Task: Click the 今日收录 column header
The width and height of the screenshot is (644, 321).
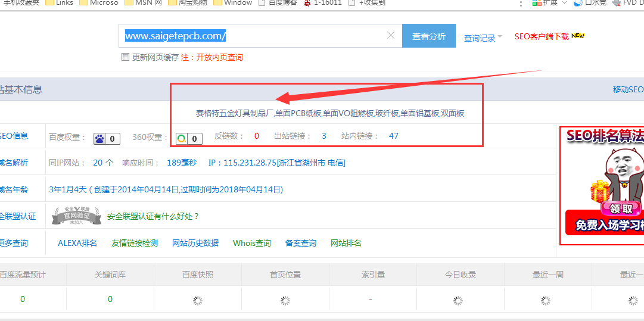Action: [461, 275]
